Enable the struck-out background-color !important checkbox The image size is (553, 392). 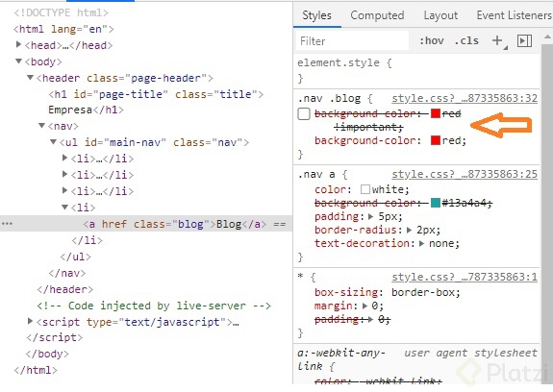pos(304,113)
